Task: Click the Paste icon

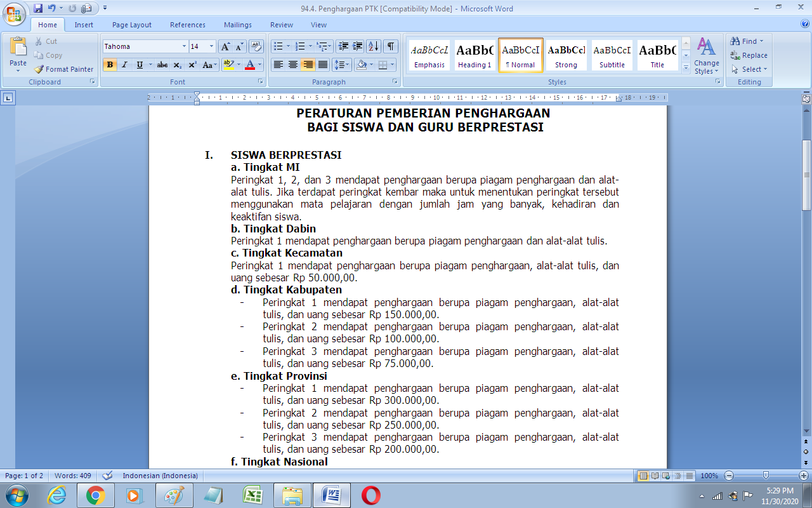Action: [18, 46]
